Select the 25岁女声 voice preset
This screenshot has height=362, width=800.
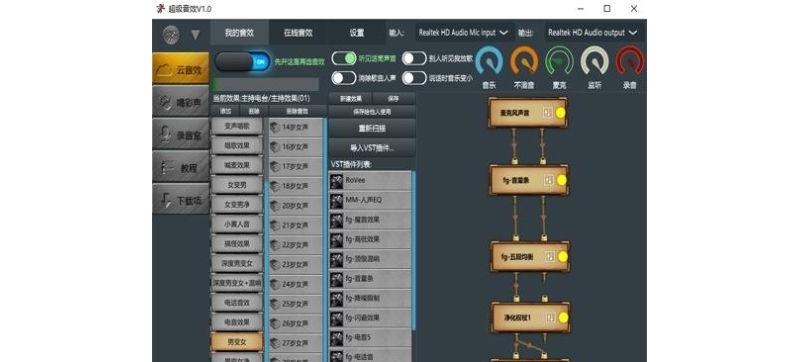[x=296, y=304]
